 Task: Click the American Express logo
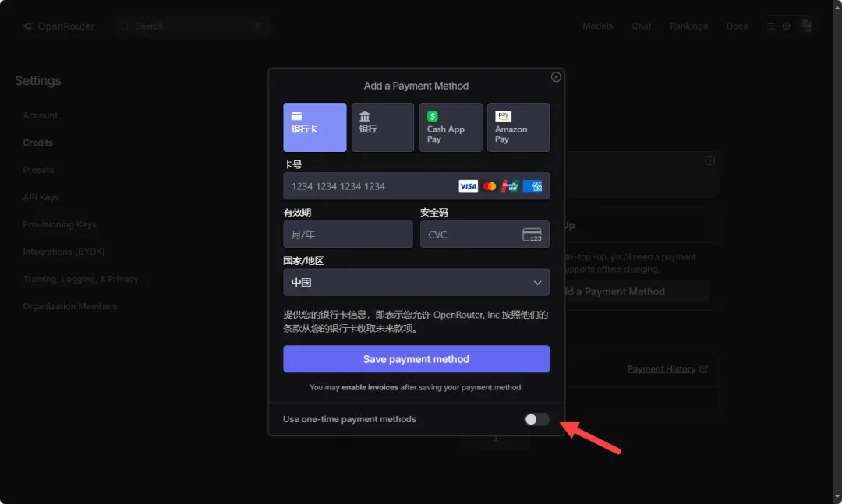(x=532, y=186)
